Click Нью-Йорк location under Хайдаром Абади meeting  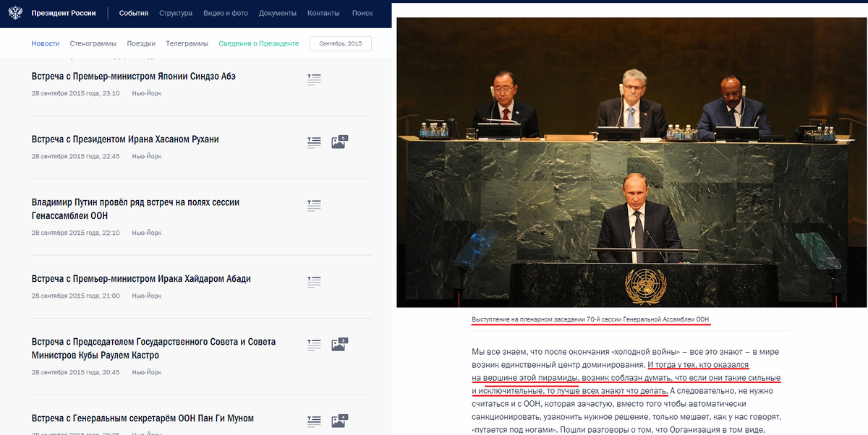click(x=147, y=296)
